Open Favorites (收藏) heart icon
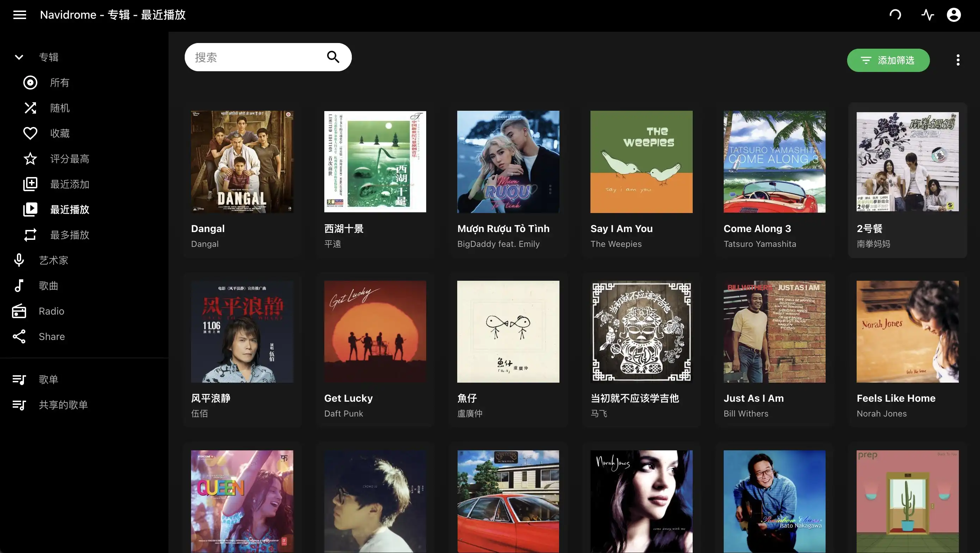 [x=30, y=133]
